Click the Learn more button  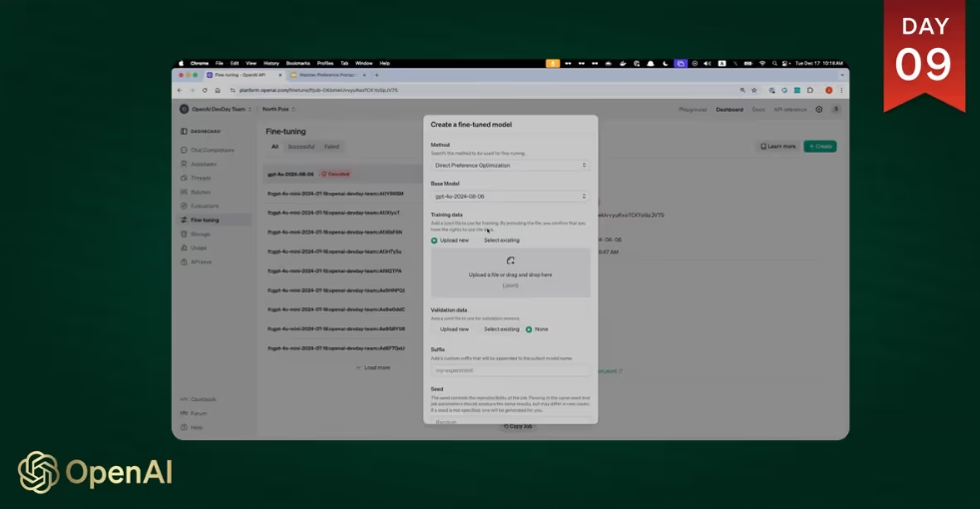[777, 147]
